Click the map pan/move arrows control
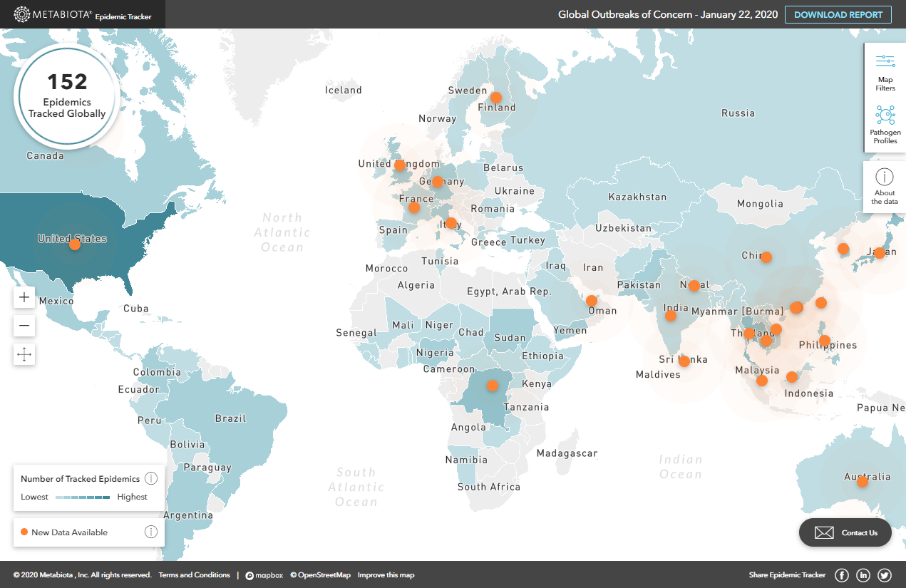The width and height of the screenshot is (906, 588). (x=24, y=354)
